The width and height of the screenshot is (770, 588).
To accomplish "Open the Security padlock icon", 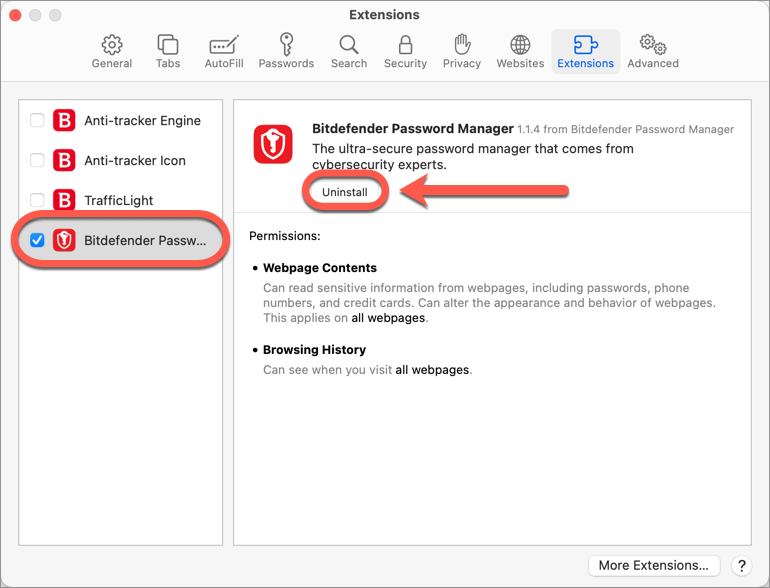I will click(x=405, y=45).
